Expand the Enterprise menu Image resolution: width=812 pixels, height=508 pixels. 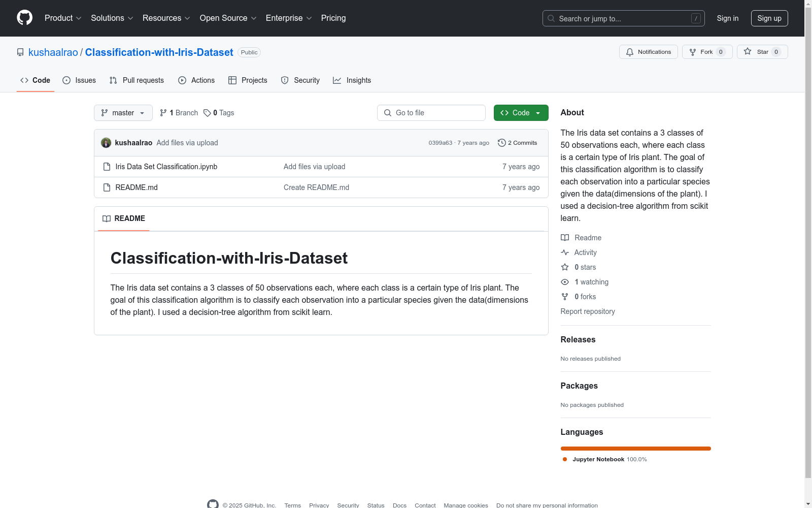289,18
